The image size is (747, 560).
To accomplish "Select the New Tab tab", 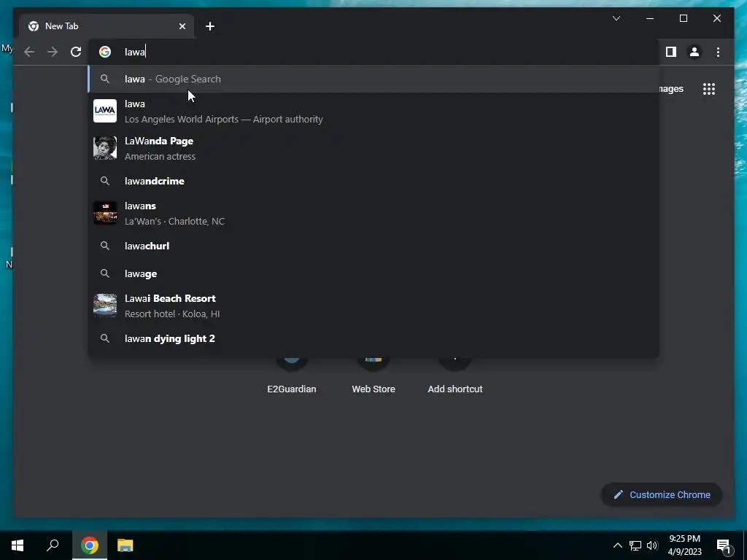I will 107,26.
